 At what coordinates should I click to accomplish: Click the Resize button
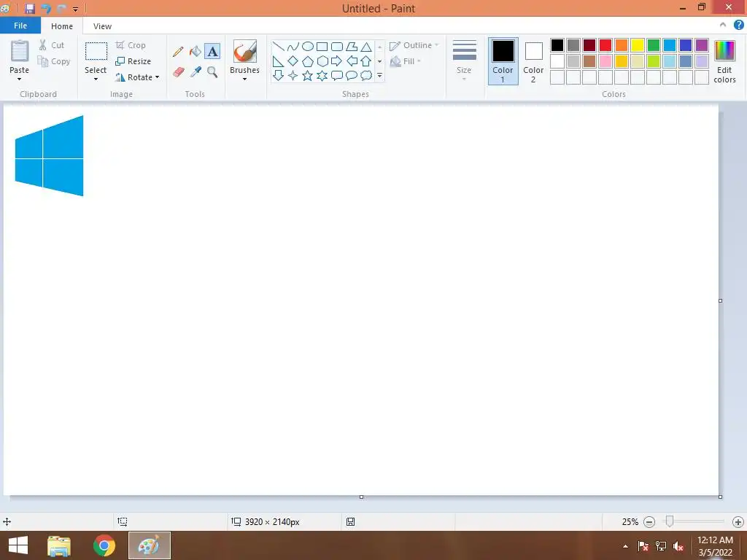pyautogui.click(x=133, y=61)
